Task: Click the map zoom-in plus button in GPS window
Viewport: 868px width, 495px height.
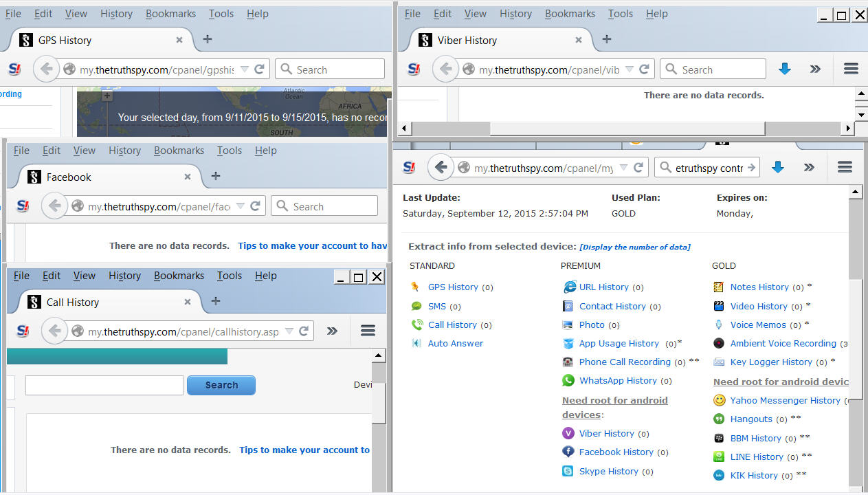Action: click(x=107, y=96)
